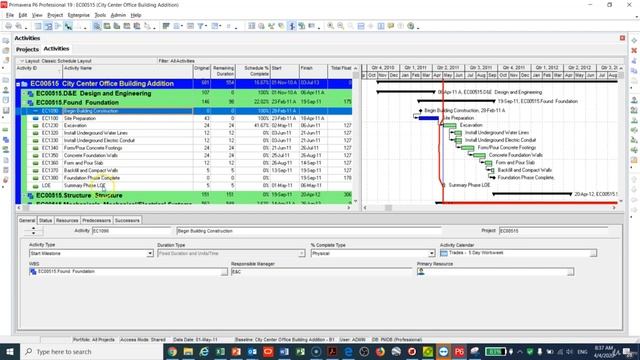The height and width of the screenshot is (360, 640).
Task: Click the Gantt chart horizontal scrollbar thumb
Action: (388, 208)
